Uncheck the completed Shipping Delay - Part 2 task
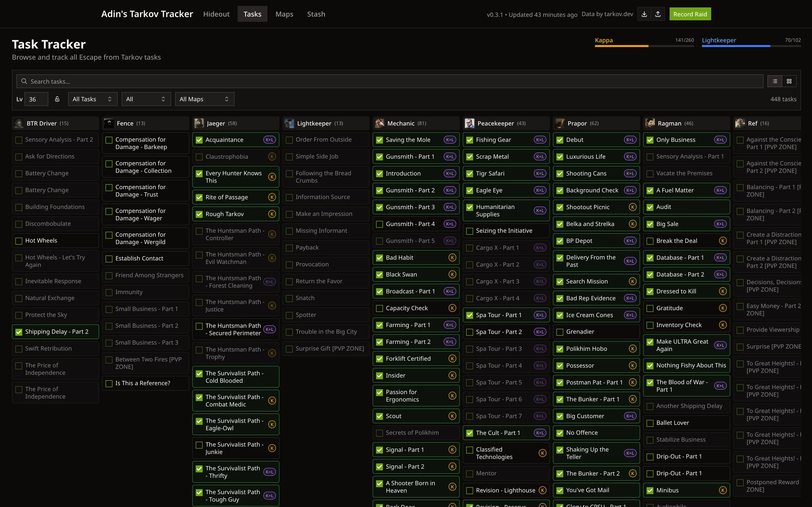The width and height of the screenshot is (812, 507). [x=19, y=332]
